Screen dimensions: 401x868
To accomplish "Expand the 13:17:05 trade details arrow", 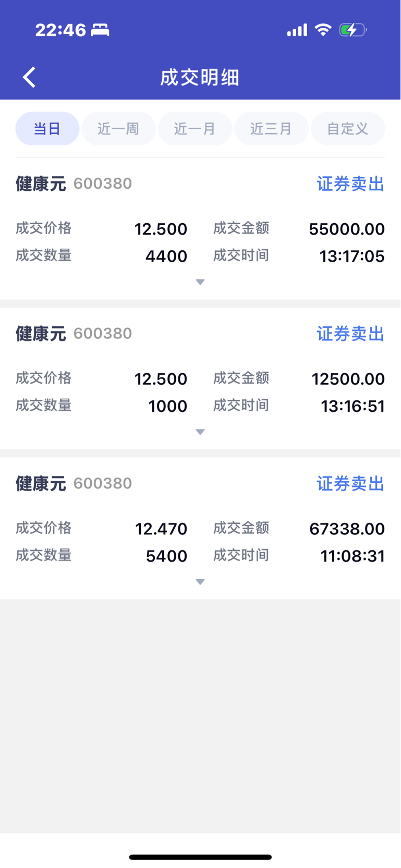I will click(200, 282).
